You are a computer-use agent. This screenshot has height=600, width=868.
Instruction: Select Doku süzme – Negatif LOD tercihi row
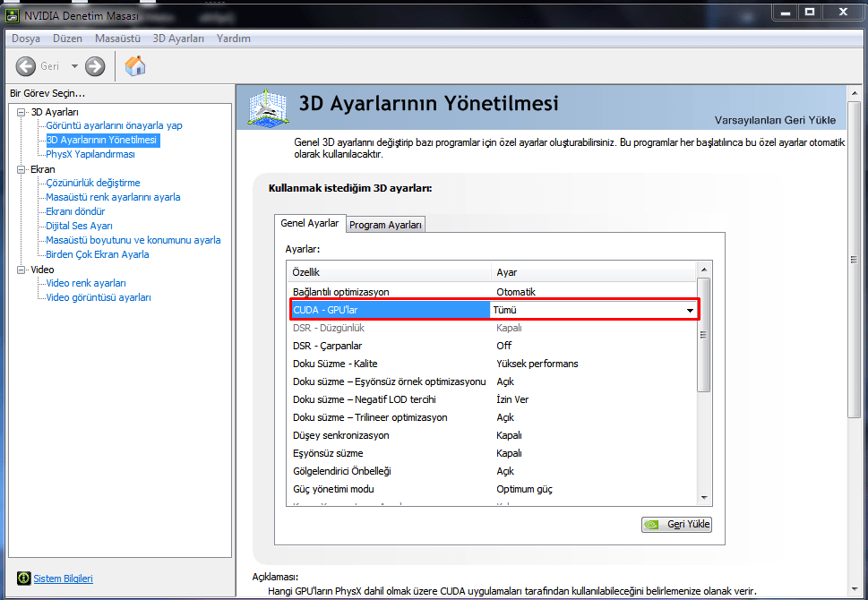click(x=492, y=399)
